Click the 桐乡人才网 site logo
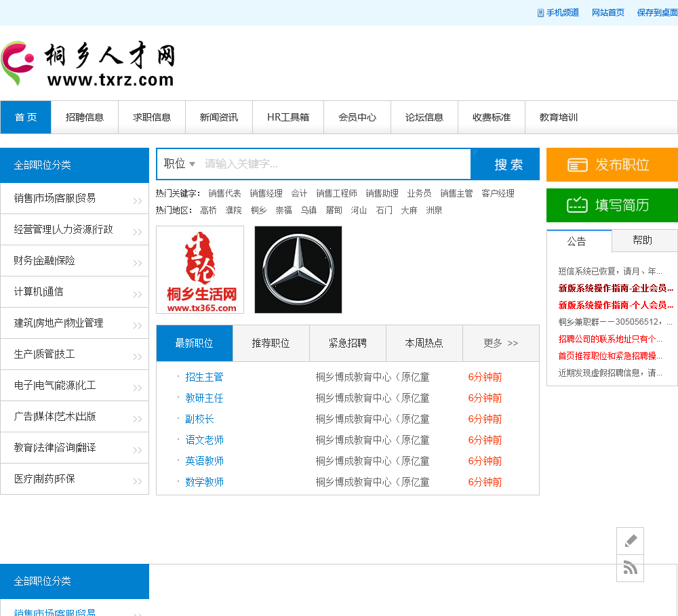 point(89,64)
